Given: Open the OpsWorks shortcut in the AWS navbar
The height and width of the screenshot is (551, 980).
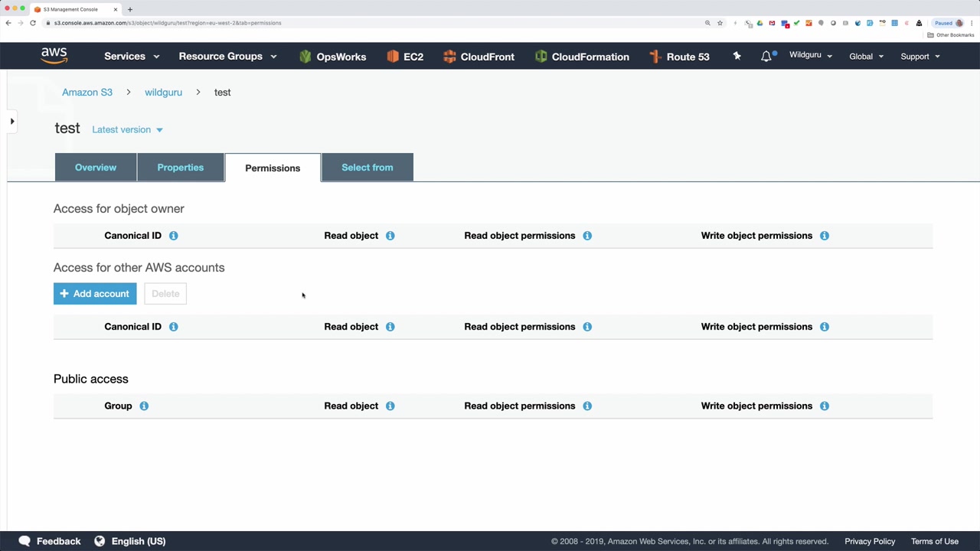Looking at the screenshot, I should [x=332, y=57].
